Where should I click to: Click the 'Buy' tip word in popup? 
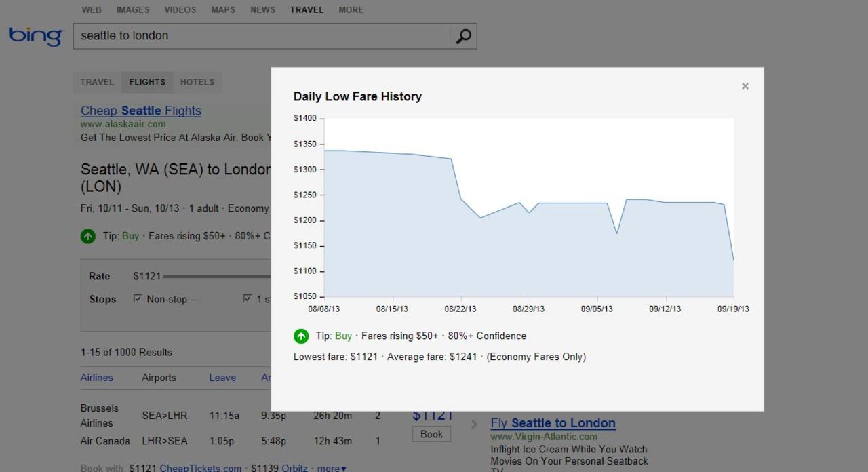pos(343,336)
